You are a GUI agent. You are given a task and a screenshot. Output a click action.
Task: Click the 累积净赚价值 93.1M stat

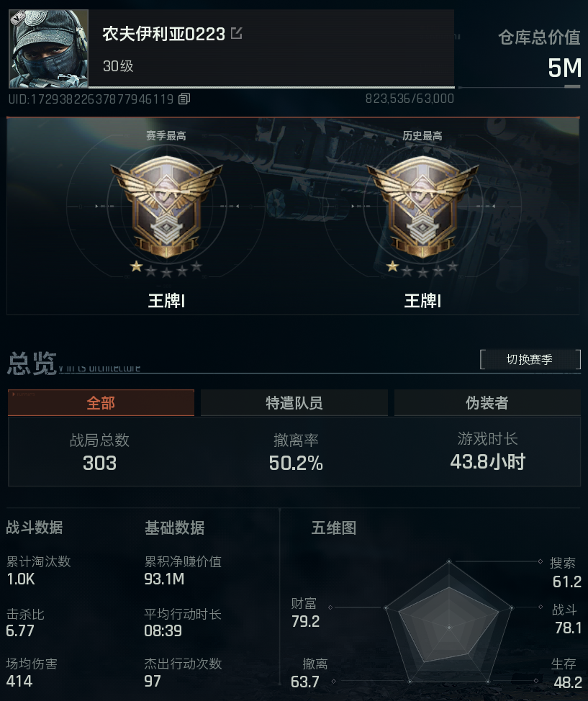183,570
